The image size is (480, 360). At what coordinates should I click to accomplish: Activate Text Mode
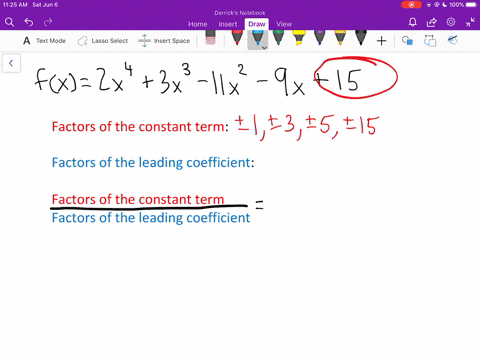(44, 41)
